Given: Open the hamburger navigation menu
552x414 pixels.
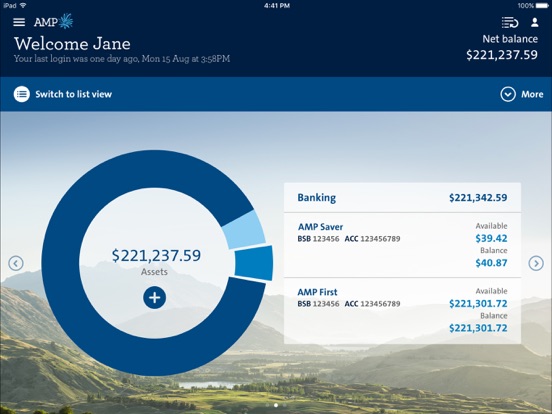Looking at the screenshot, I should click(x=19, y=22).
